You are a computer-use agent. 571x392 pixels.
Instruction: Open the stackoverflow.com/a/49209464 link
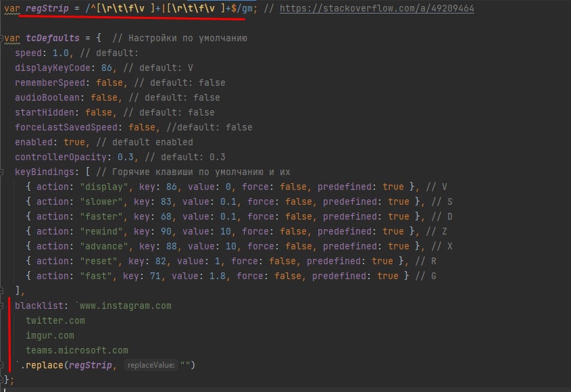pyautogui.click(x=377, y=8)
